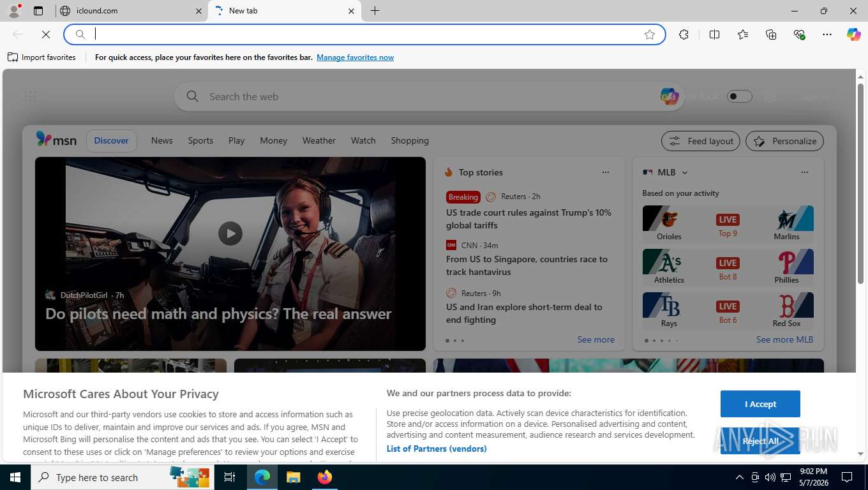
Task: Open Rays vs Red Sox live game
Action: click(728, 310)
